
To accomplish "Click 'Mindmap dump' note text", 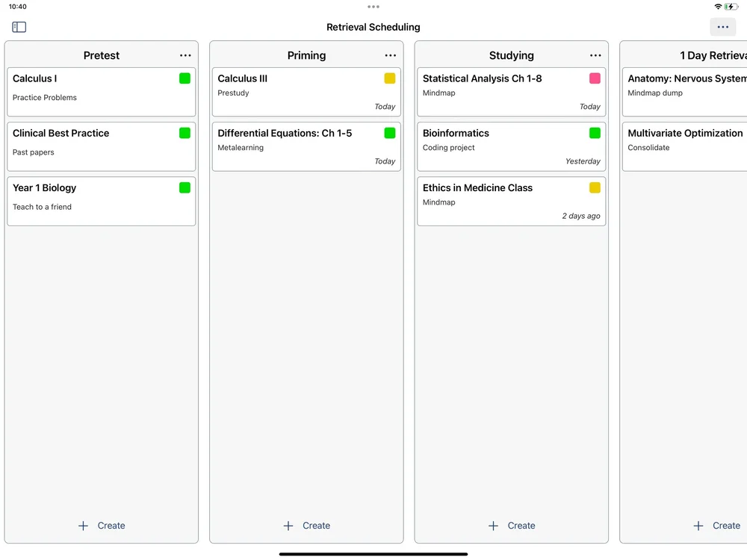I will point(655,93).
